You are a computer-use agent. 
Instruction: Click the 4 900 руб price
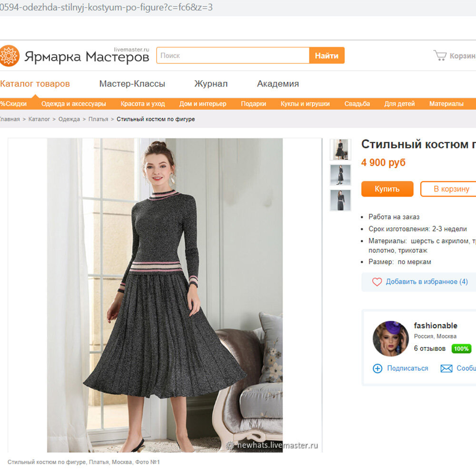coord(383,163)
